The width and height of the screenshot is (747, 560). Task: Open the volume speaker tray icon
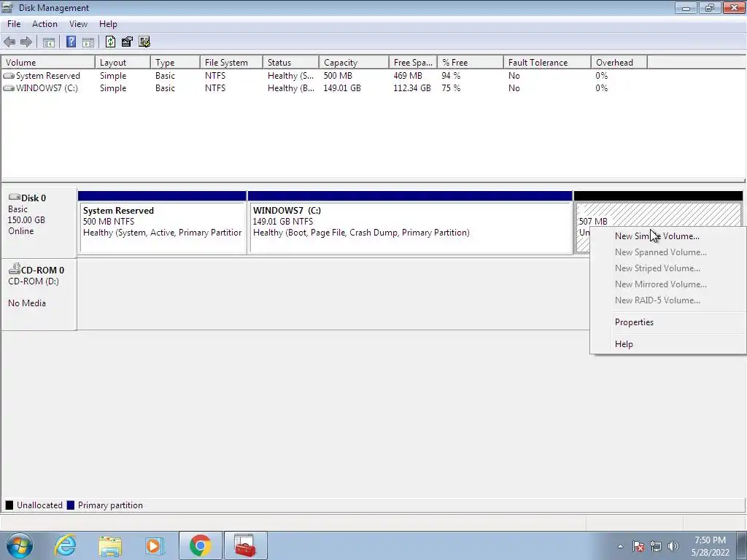pyautogui.click(x=673, y=546)
